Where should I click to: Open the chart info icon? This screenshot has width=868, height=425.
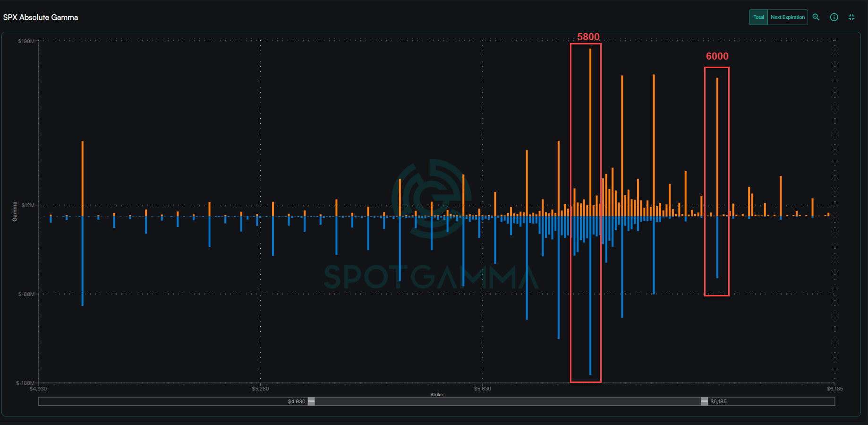point(834,17)
